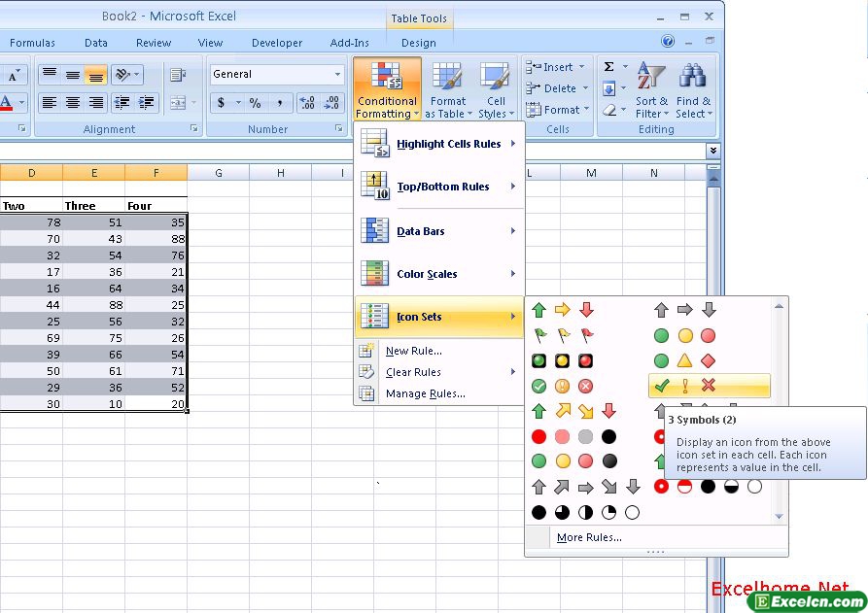Click the Fill down-arrow icon
868x613 pixels.
click(608, 88)
